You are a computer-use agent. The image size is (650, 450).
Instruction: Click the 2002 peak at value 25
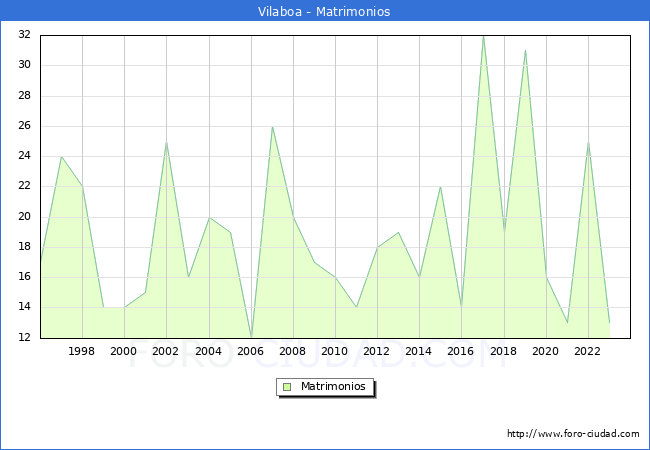(x=166, y=141)
